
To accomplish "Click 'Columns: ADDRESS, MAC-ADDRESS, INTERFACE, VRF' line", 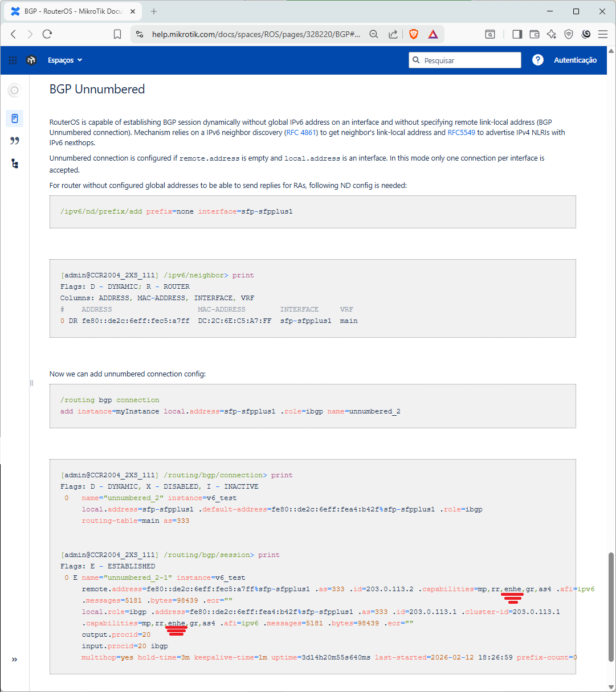I will [x=157, y=298].
